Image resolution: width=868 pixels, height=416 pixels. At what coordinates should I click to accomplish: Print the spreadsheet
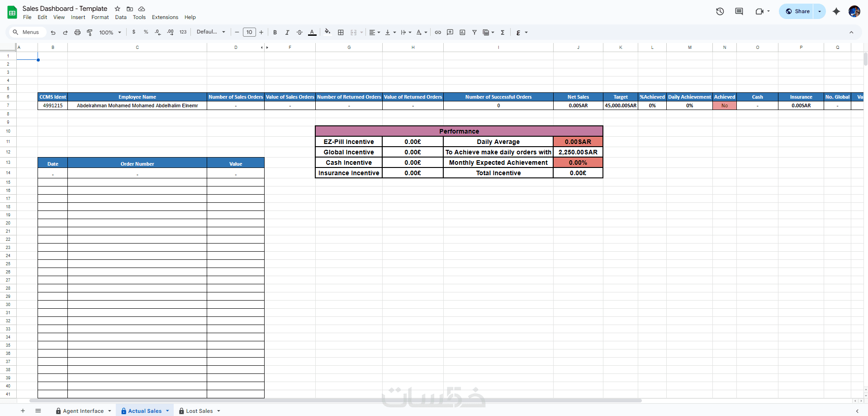77,33
